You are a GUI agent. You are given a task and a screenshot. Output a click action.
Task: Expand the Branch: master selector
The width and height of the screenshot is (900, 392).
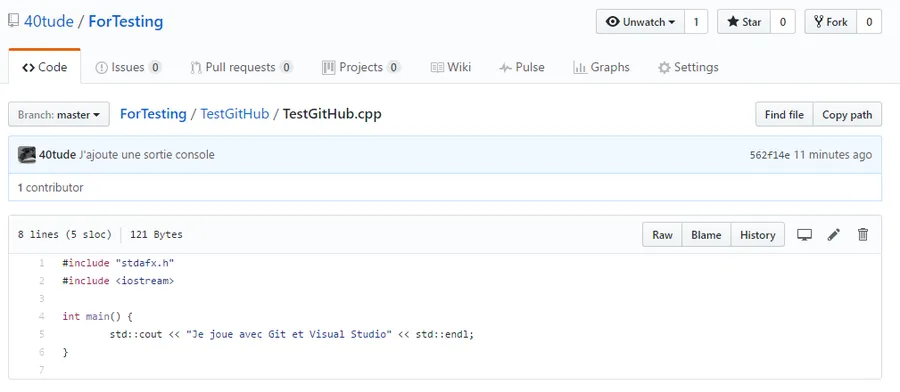[x=59, y=115]
